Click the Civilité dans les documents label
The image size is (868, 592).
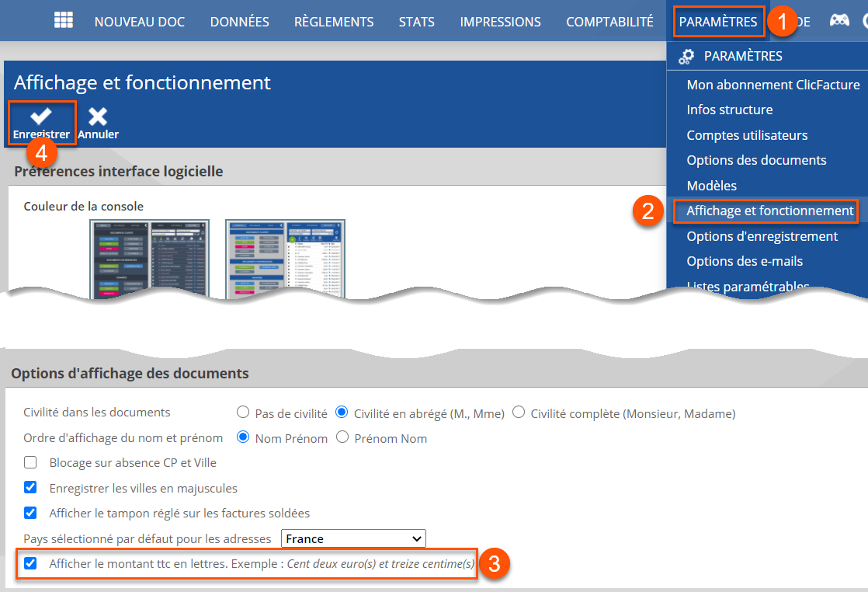97,413
